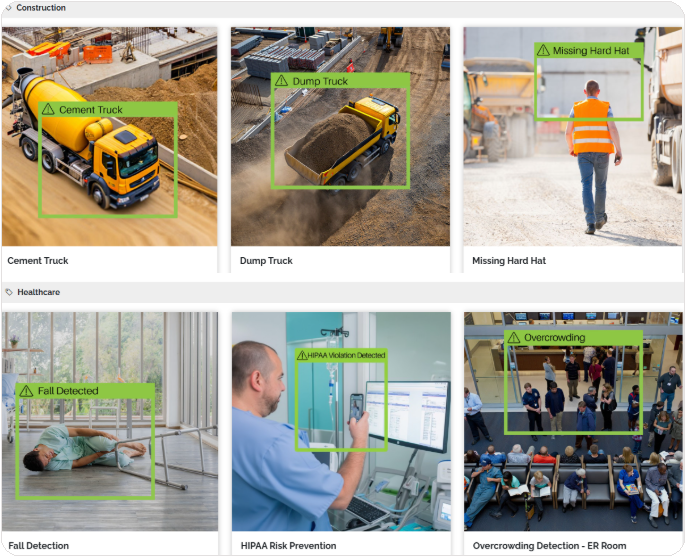
Task: Click warning icon on Dump Truck label
Action: [282, 81]
